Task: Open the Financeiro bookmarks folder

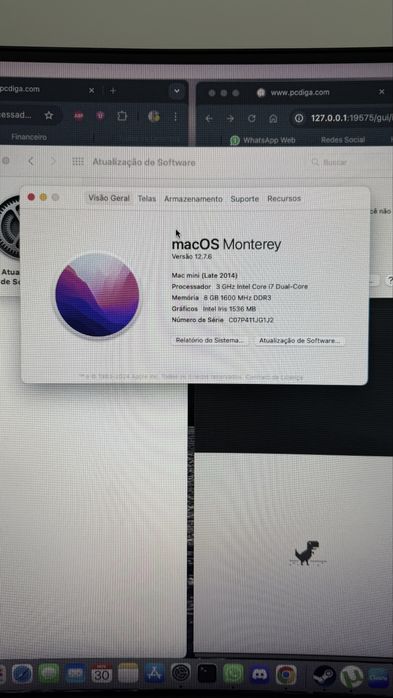Action: pos(29,137)
